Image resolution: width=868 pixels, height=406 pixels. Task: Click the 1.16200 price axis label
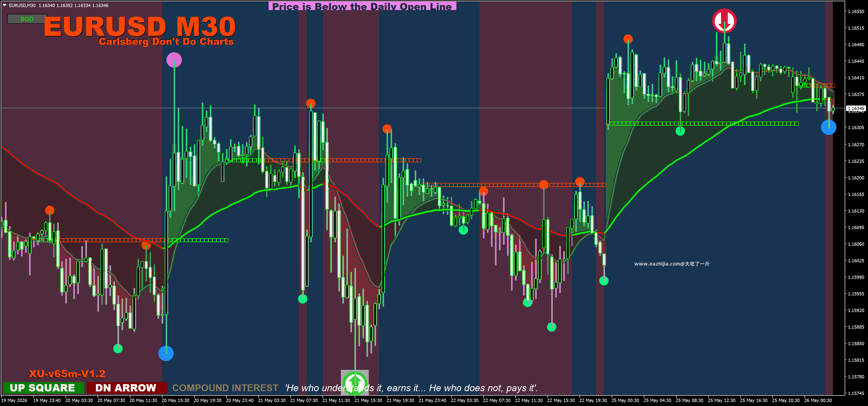(856, 178)
